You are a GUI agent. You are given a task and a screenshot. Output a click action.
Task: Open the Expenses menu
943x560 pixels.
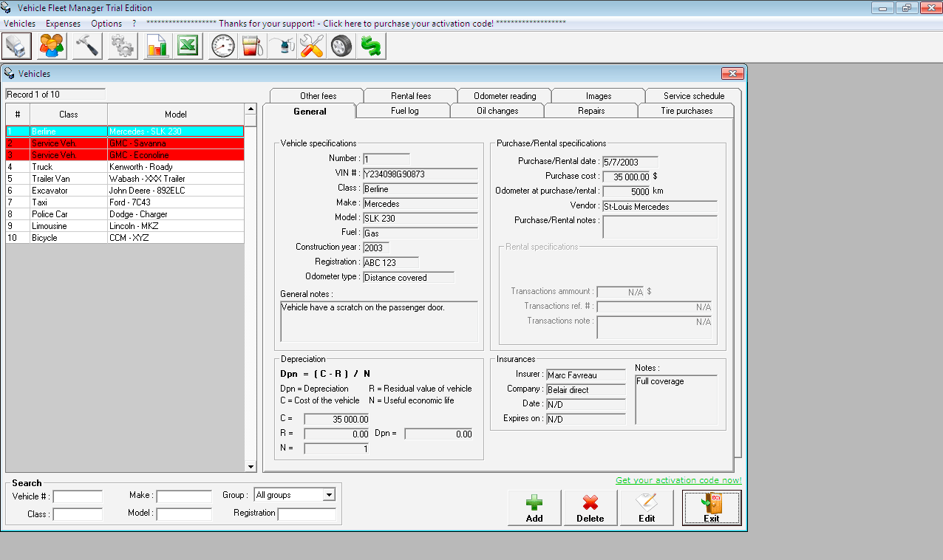(x=63, y=23)
